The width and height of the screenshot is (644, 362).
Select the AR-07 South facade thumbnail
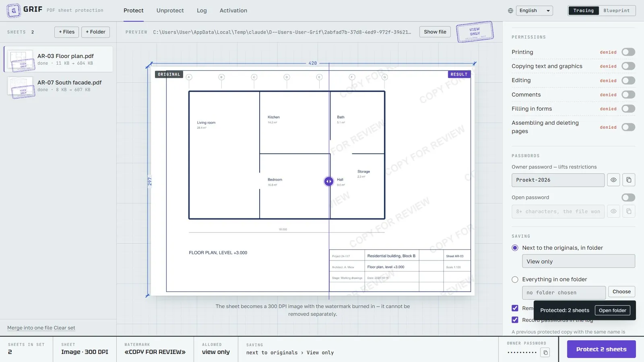coord(21,86)
